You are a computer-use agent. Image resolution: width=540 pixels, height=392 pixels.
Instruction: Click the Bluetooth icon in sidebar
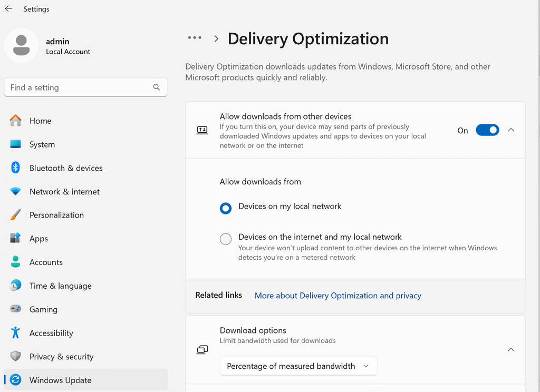[15, 168]
